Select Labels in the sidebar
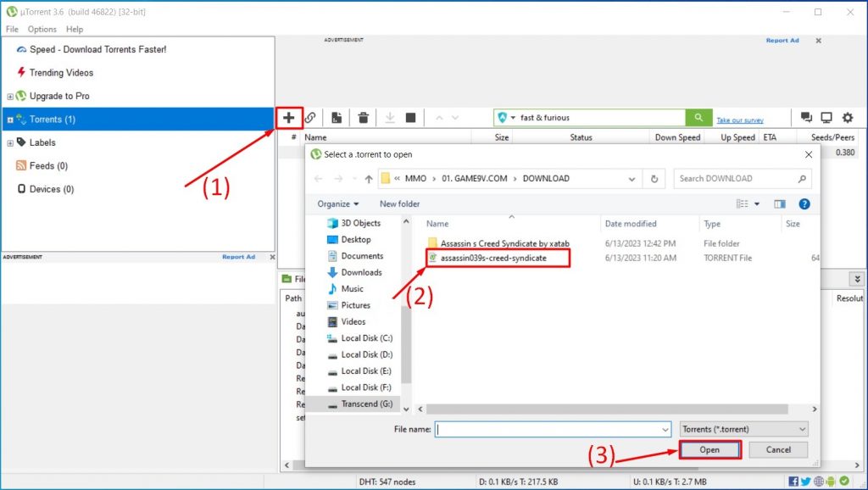Screen dimensions: 868x490 pyautogui.click(x=42, y=142)
